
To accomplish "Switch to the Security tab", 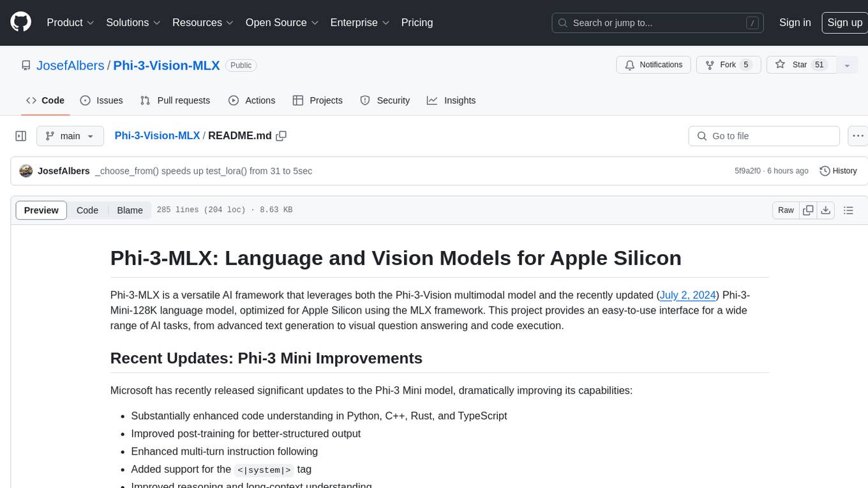I will [x=385, y=100].
